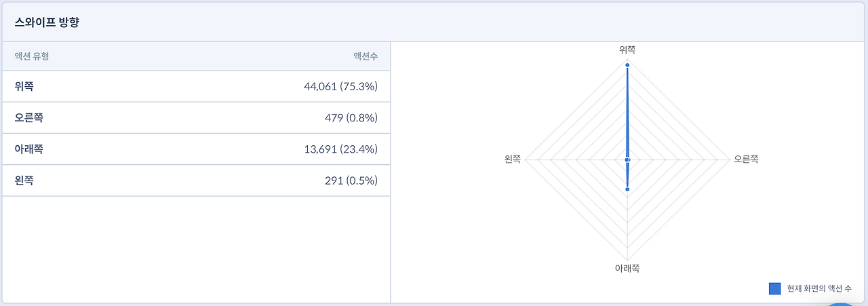Select the 아래쪽 row in the table
This screenshot has width=868, height=306.
[x=196, y=149]
